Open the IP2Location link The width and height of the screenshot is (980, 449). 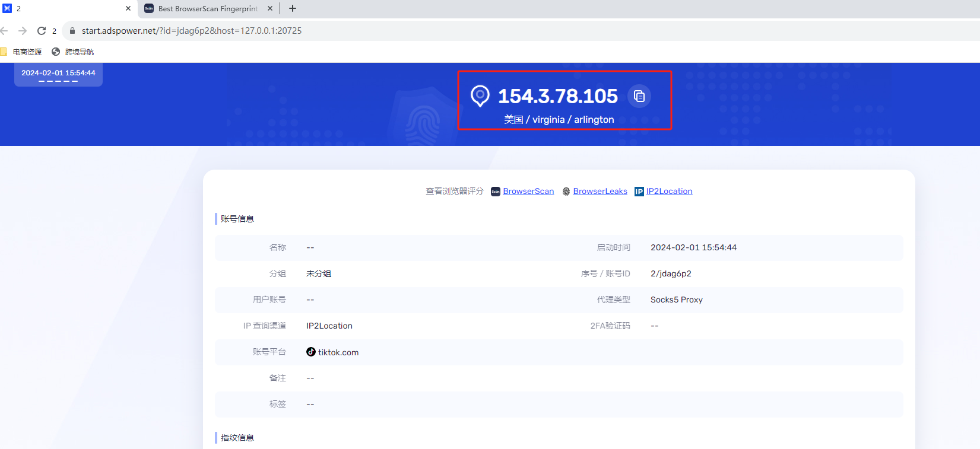tap(669, 191)
